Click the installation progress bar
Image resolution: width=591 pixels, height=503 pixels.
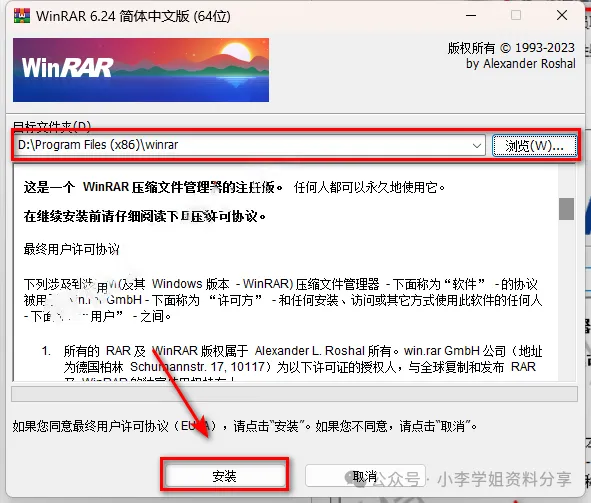click(294, 394)
